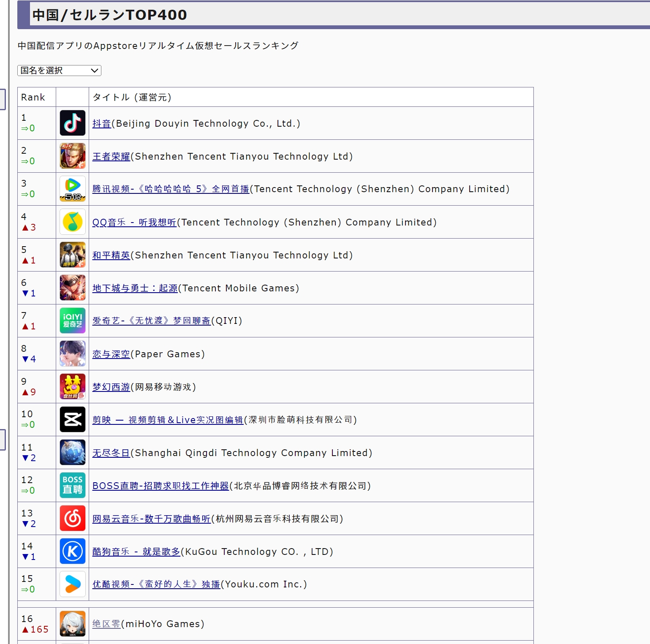The image size is (650, 644).
Task: Open the 地下城与勇士：起源 link
Action: pos(135,288)
